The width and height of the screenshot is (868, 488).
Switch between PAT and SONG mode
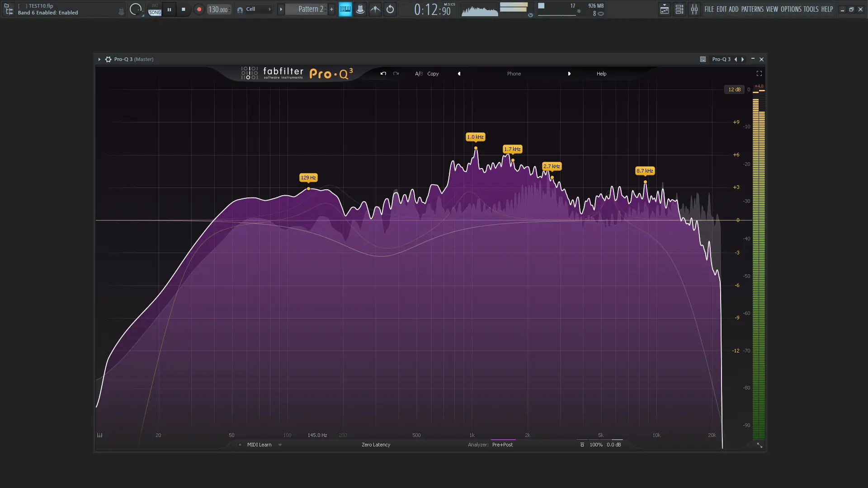(155, 9)
